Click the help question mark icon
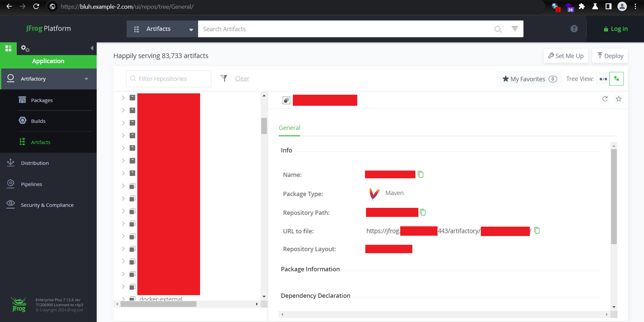 574,29
